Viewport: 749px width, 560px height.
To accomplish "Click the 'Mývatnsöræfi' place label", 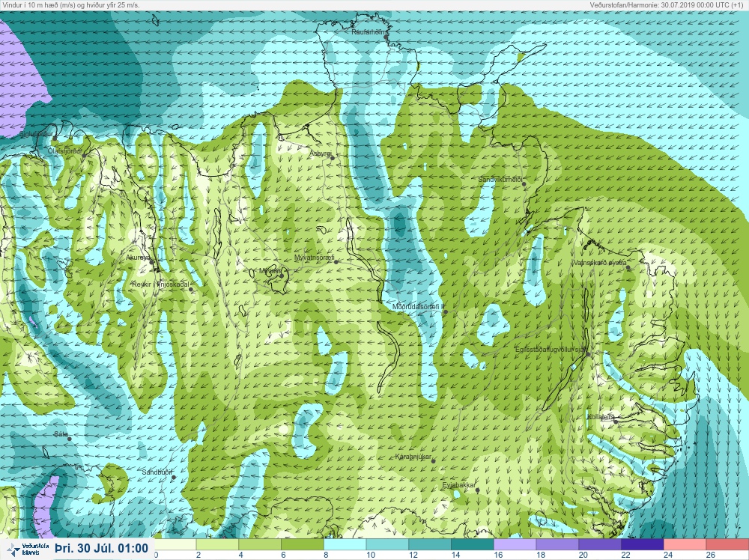I will coord(315,258).
